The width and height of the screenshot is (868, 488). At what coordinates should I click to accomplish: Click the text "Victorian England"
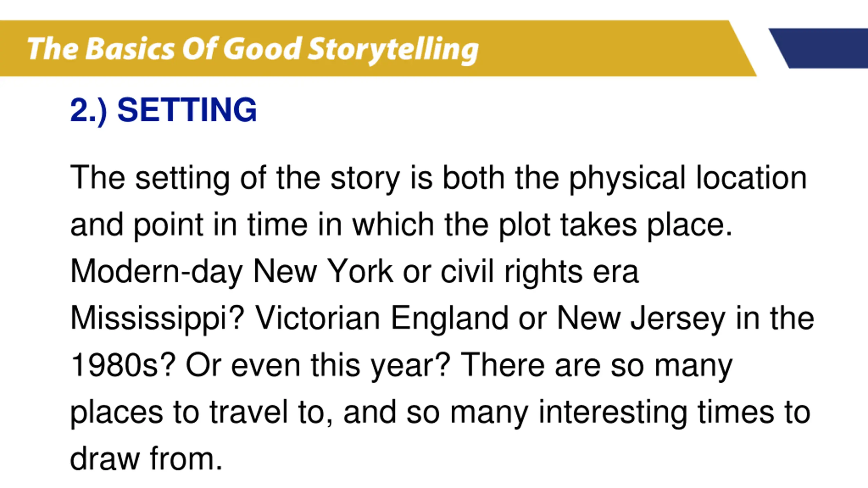(382, 319)
